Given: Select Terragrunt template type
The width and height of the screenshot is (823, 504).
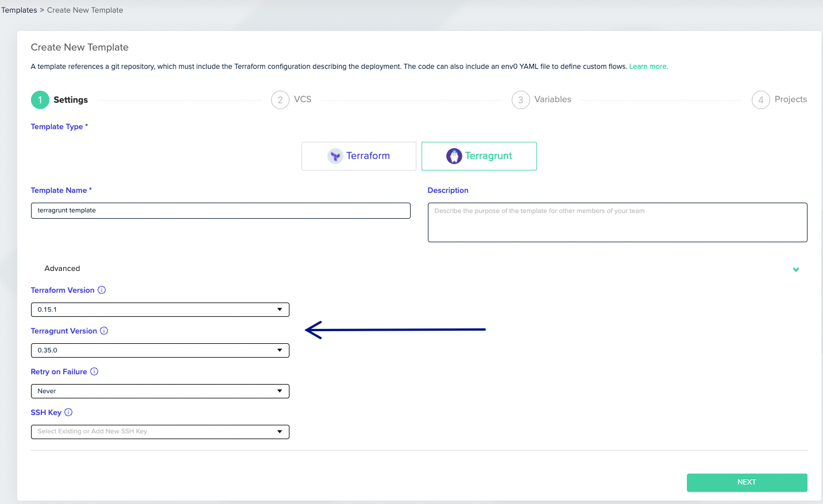Looking at the screenshot, I should [x=479, y=156].
